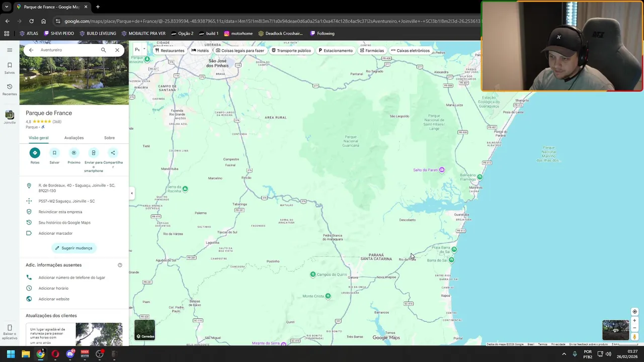The height and width of the screenshot is (362, 644).
Task: Send place to smartphone icon
Action: point(94,153)
